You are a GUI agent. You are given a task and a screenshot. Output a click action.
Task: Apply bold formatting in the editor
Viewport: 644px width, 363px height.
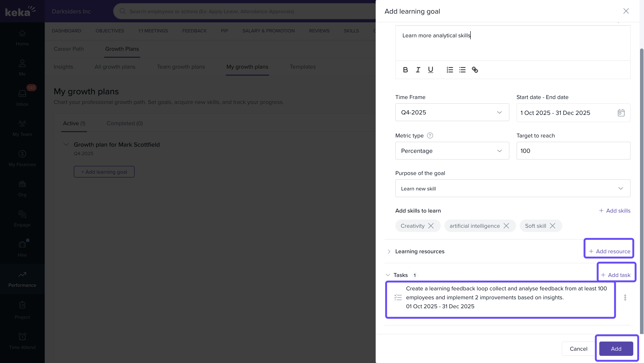tap(405, 70)
